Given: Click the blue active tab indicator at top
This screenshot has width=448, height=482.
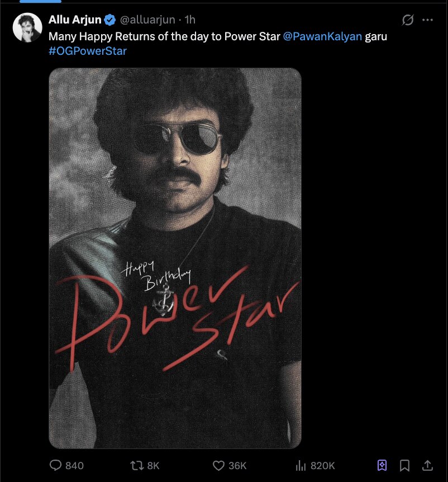Looking at the screenshot, I should click(40, 1).
